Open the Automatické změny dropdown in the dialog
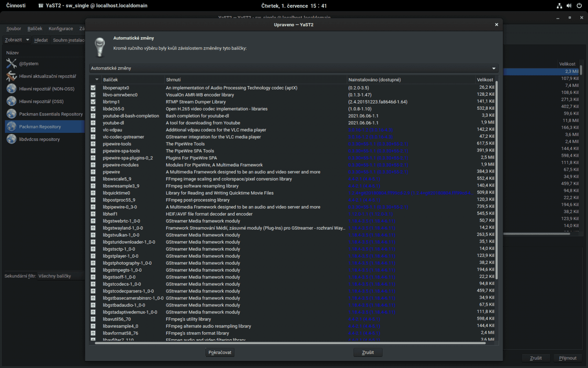 pyautogui.click(x=494, y=68)
